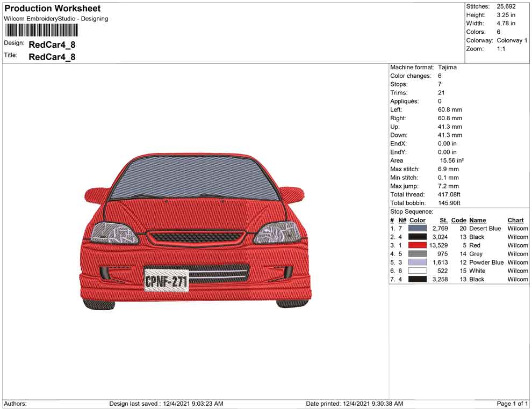532x409 pixels.
Task: Click the final Black thread swatch
Action: tap(418, 280)
